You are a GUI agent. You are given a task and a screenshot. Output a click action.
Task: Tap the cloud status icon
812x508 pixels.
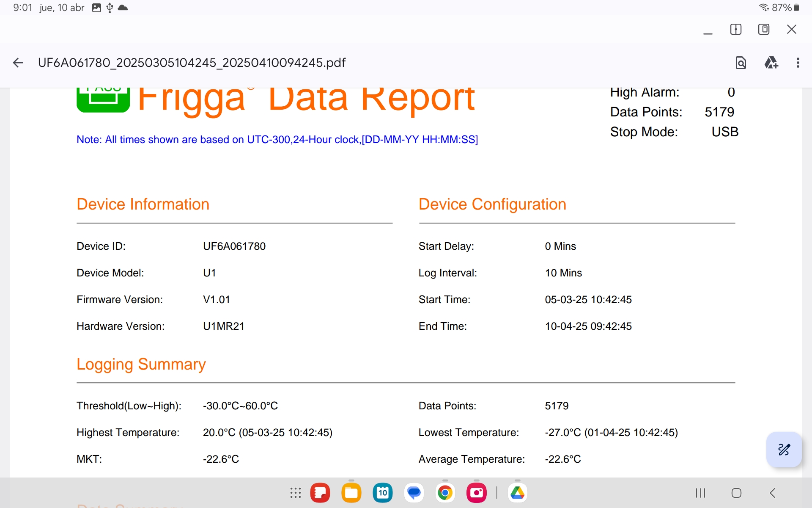tap(123, 8)
